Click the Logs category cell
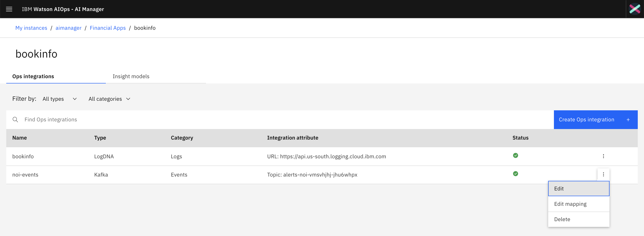This screenshot has height=236, width=644. pos(176,156)
